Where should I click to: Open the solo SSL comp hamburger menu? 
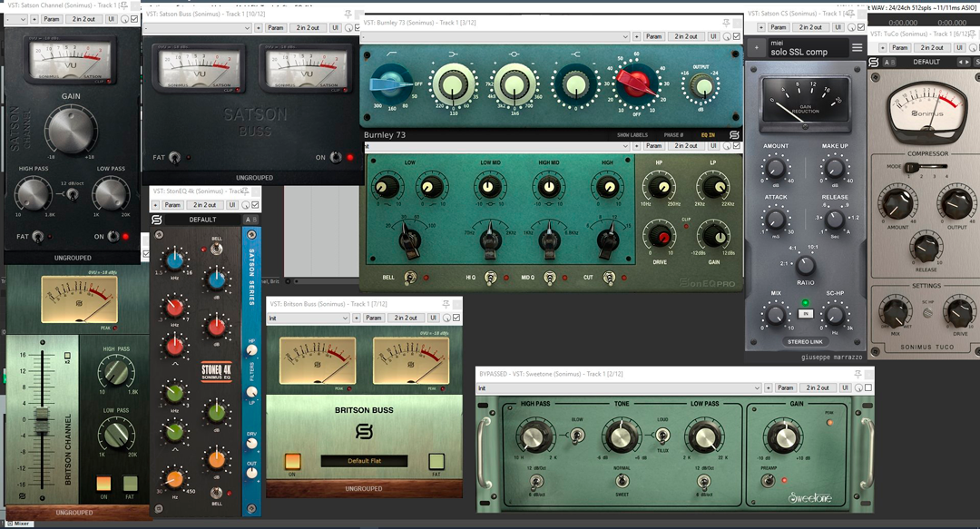coord(857,47)
